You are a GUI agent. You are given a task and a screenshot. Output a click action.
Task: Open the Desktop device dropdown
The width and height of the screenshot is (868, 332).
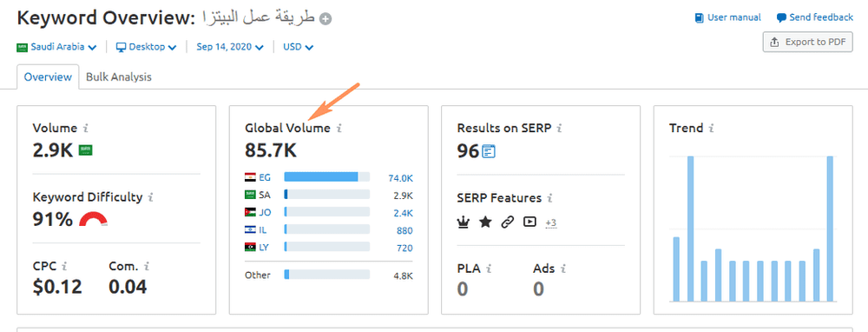146,47
